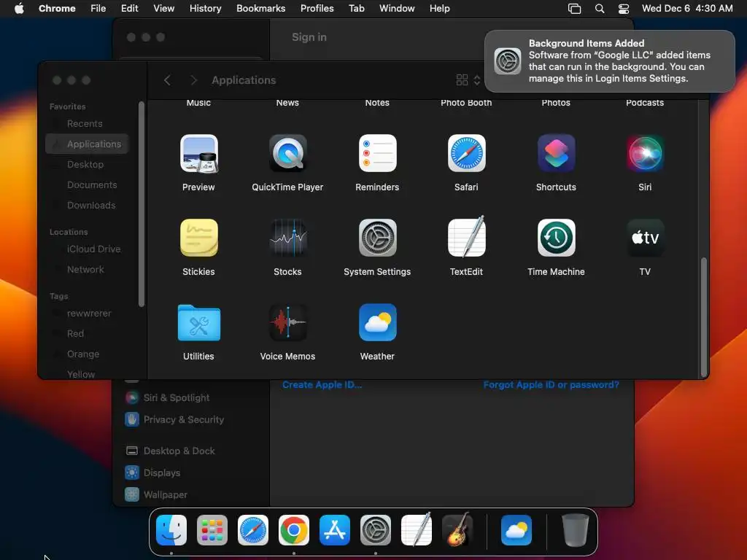This screenshot has width=747, height=560.
Task: Open the Preview app icon
Action: 198,153
